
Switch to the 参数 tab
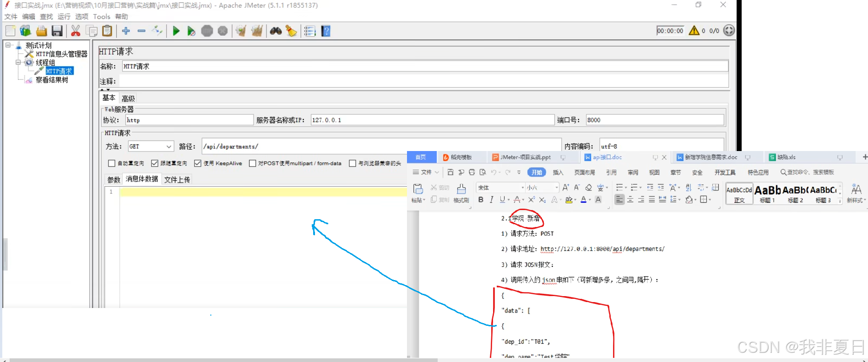coord(114,179)
